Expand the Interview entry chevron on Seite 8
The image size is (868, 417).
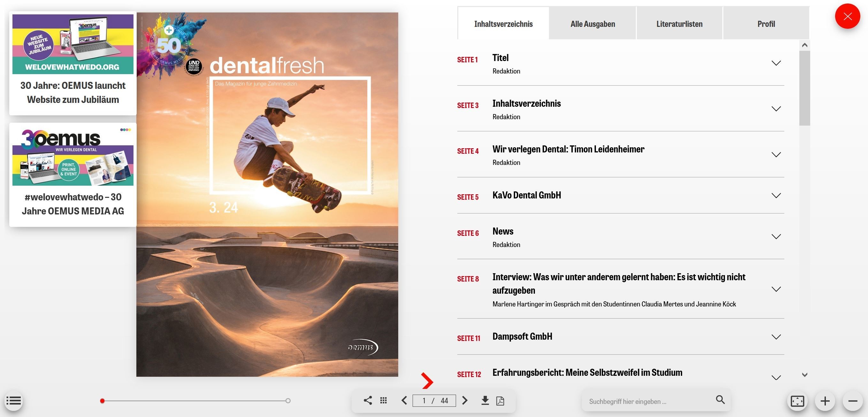(776, 289)
